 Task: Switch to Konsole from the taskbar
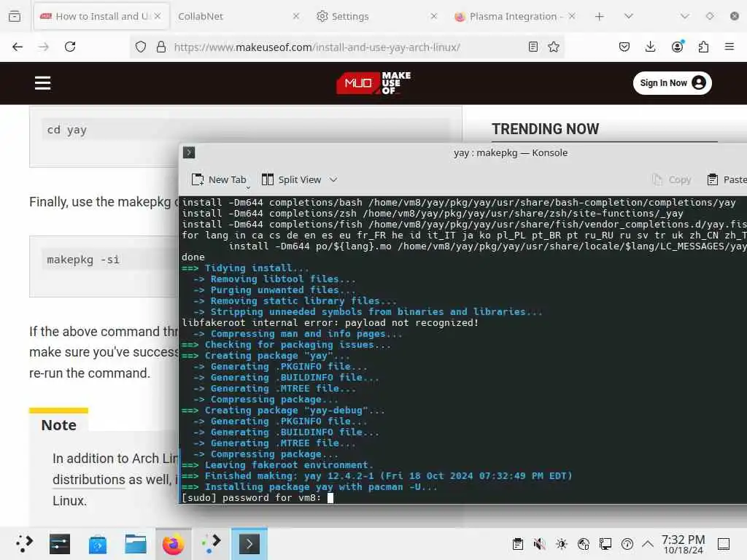(x=249, y=544)
